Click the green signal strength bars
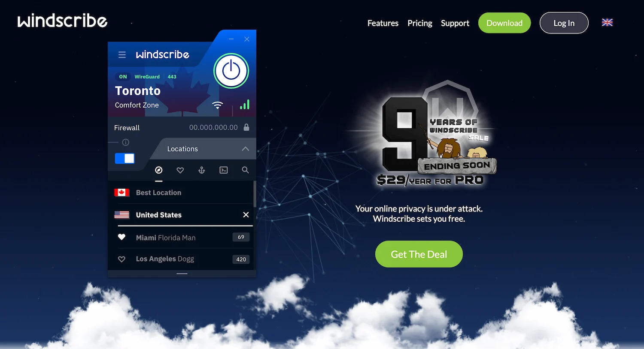This screenshot has width=644, height=349. 245,104
